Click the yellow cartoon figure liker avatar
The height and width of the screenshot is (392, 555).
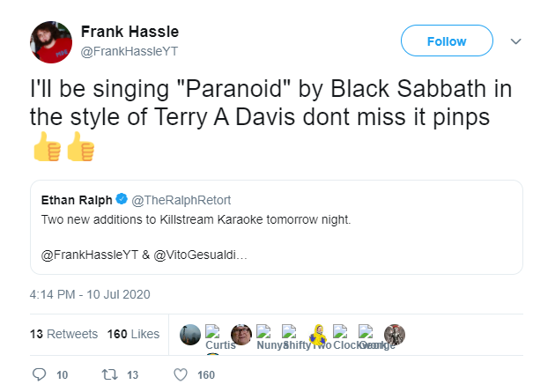pos(318,335)
